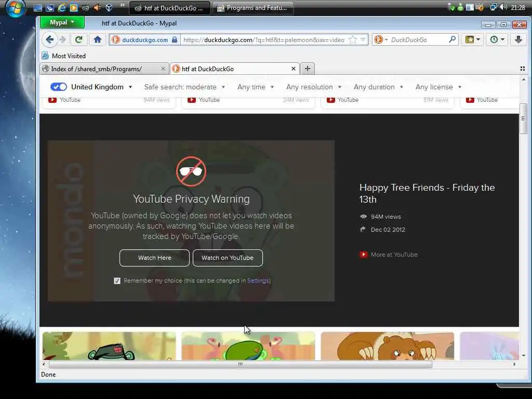Screen dimensions: 532x399
Task: Click the YouTube source on 94M views card
Action: [64, 100]
